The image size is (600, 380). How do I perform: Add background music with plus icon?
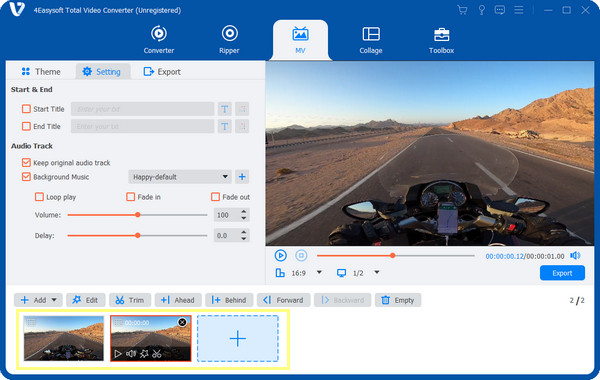pyautogui.click(x=242, y=177)
